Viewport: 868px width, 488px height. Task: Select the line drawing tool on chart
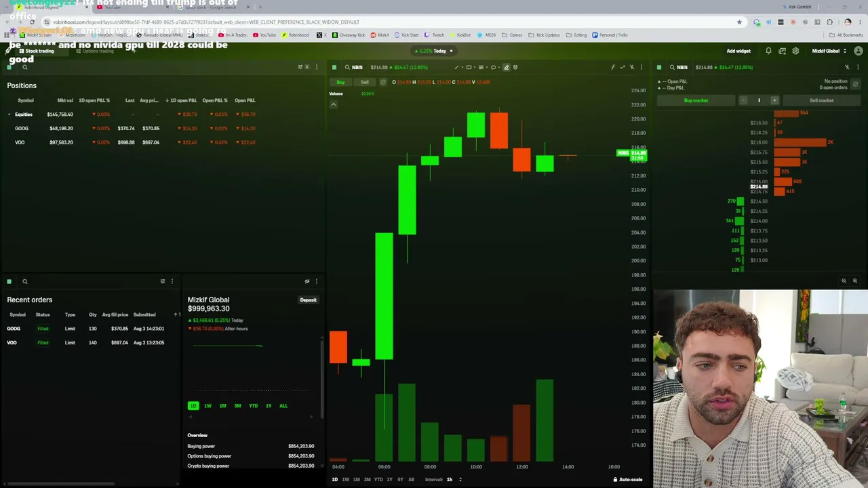[456, 67]
